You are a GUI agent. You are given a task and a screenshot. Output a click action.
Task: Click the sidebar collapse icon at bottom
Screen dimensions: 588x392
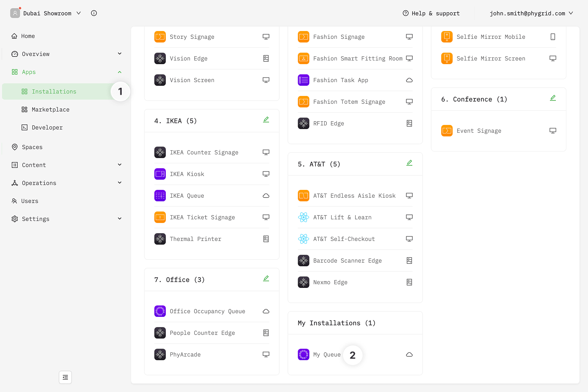click(65, 377)
